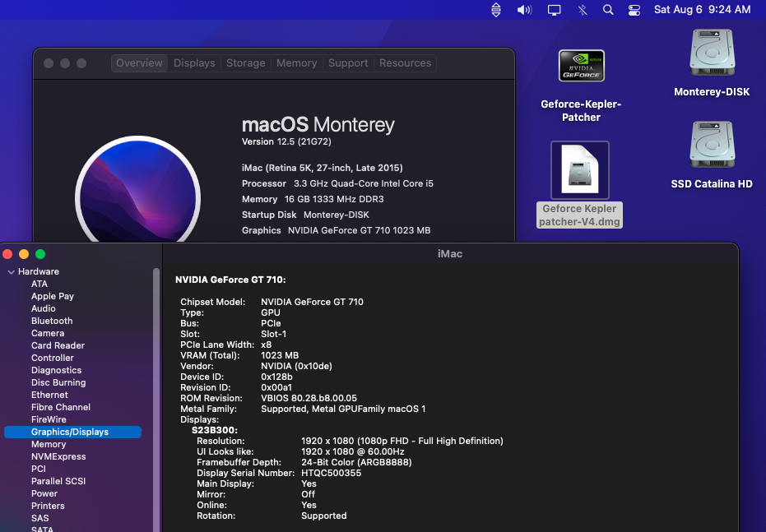
Task: Open the SSD Catalina HD drive icon
Action: (712, 145)
